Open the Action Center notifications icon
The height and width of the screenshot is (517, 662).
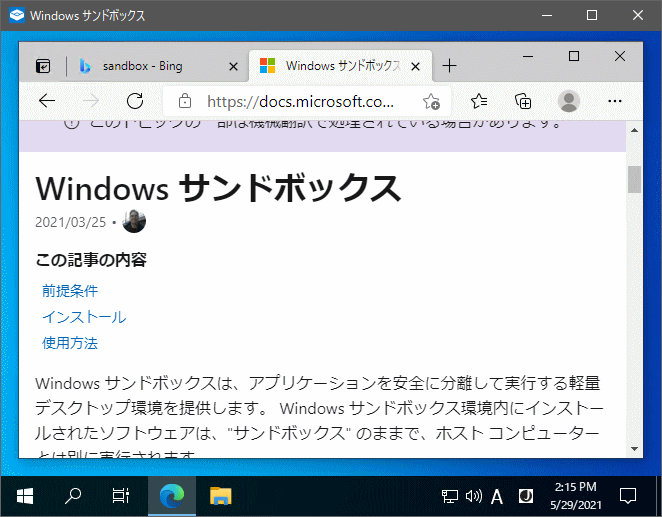[x=628, y=496]
